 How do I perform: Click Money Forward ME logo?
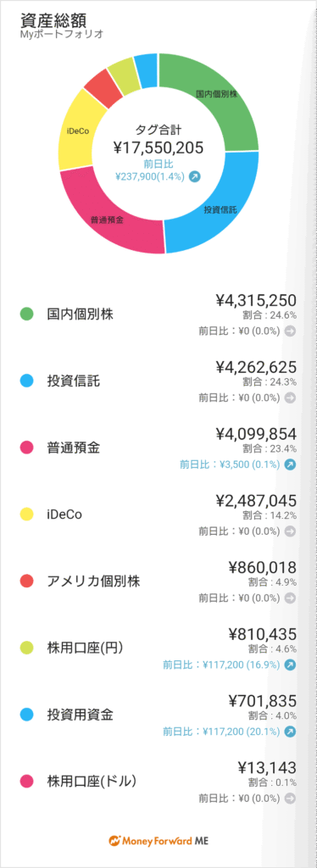[x=158, y=840]
